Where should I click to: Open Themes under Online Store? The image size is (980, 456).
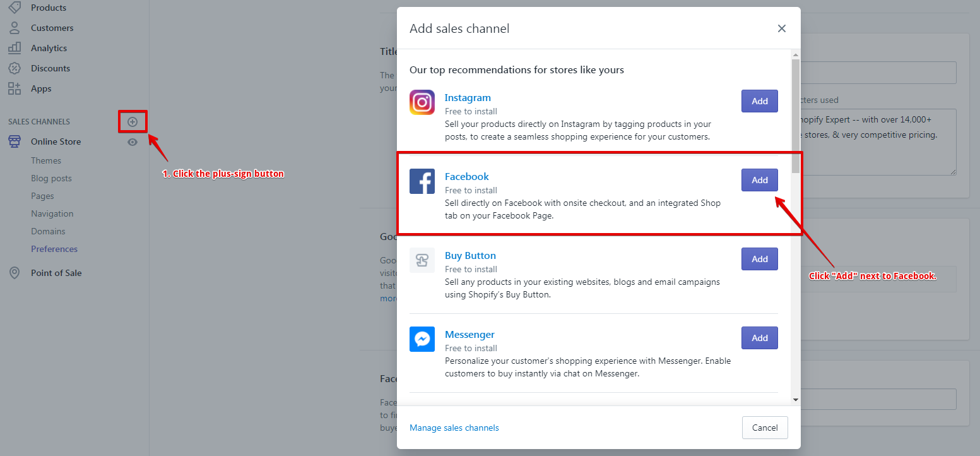[x=46, y=160]
